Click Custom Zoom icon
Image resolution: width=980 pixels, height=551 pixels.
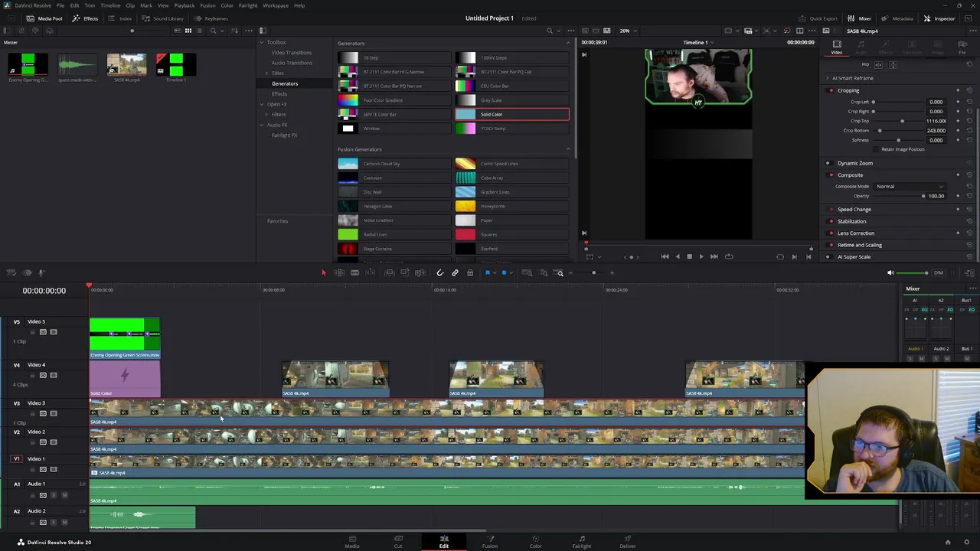(560, 272)
